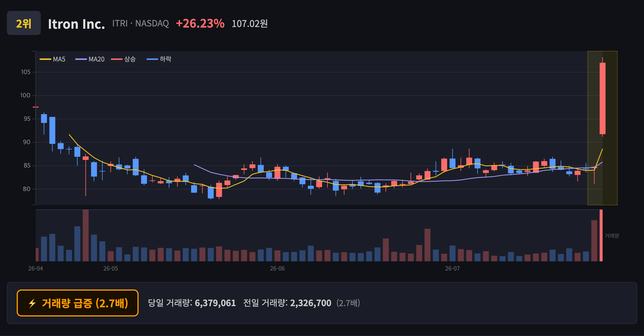Click the +26.23% change value
This screenshot has height=336, width=644.
click(200, 24)
